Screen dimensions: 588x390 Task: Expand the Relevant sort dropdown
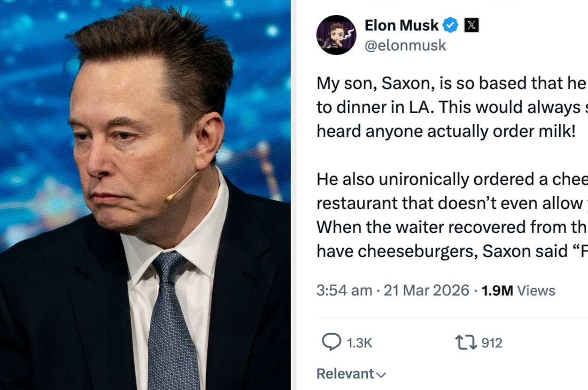[x=351, y=374]
